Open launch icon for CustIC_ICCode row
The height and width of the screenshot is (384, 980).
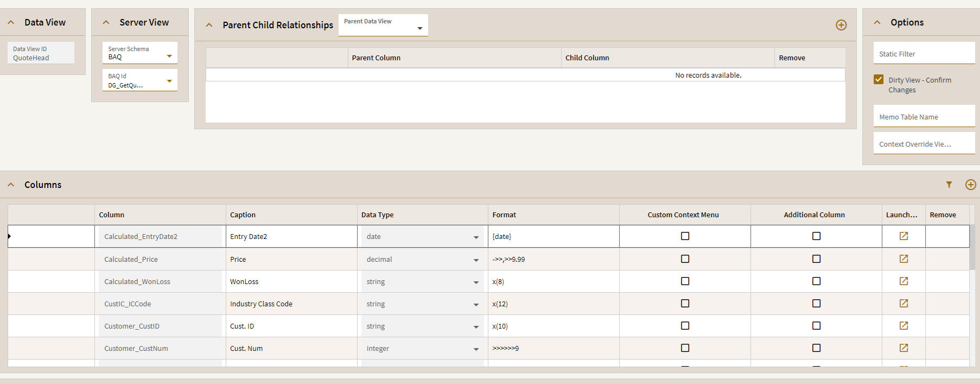click(903, 304)
